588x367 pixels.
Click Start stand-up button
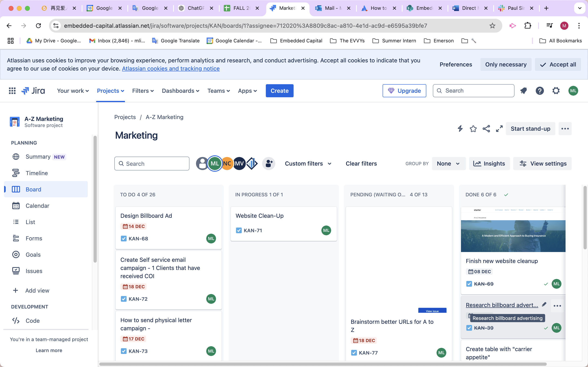530,129
